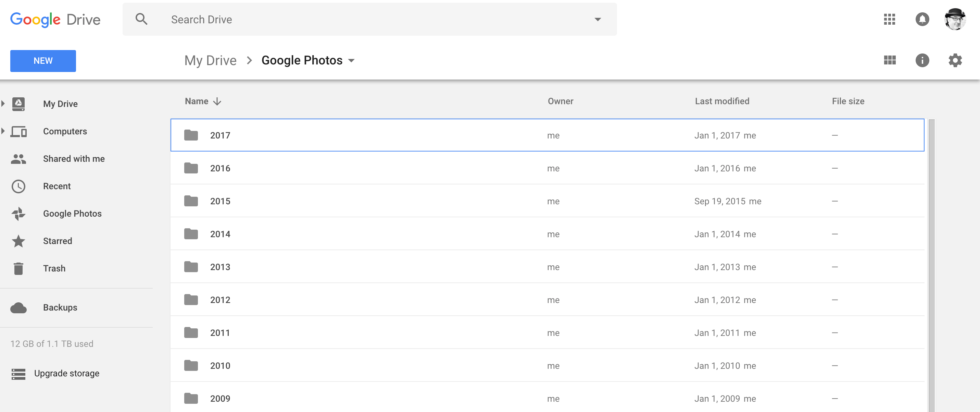
Task: Open the account profile picture
Action: pyautogui.click(x=955, y=19)
